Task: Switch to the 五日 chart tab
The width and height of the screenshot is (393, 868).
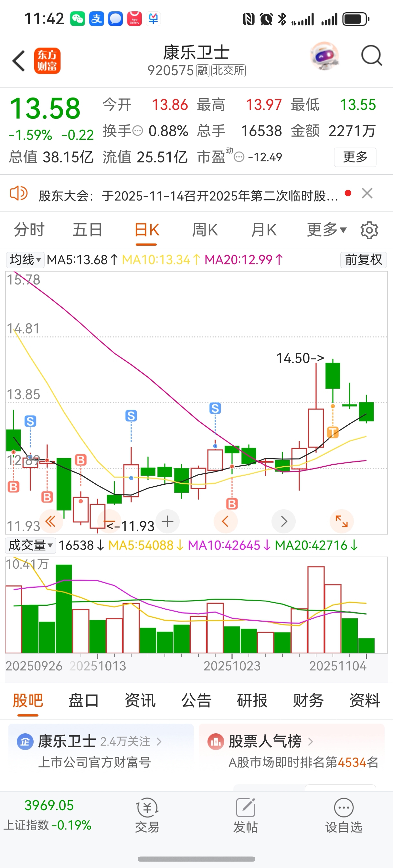Action: click(88, 230)
